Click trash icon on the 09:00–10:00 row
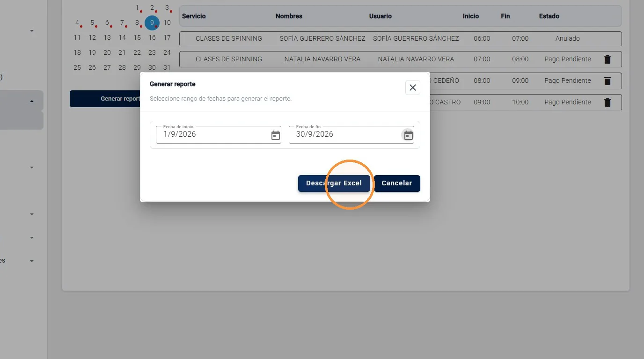Screen dimensions: 644x359 [607, 103]
